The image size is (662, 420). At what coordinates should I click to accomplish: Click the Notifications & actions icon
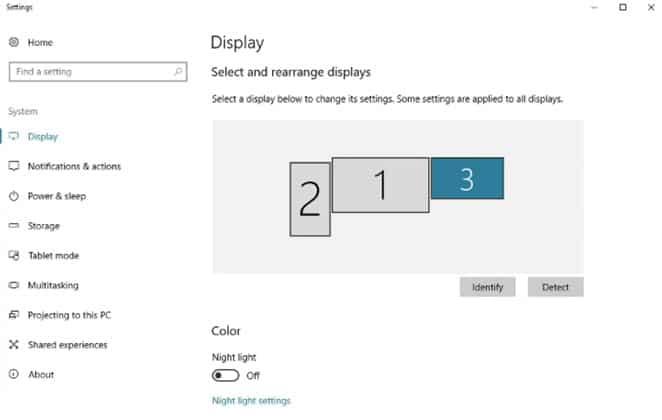14,166
